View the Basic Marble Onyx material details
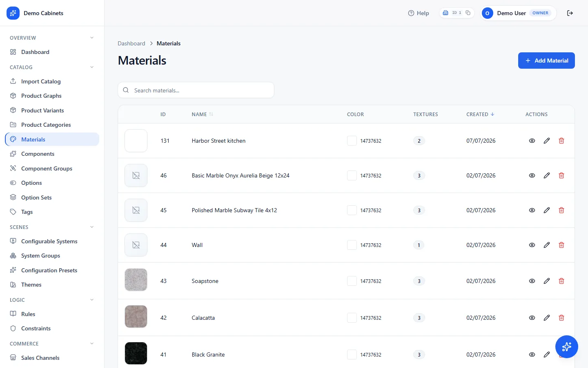This screenshot has width=588, height=368. (532, 175)
